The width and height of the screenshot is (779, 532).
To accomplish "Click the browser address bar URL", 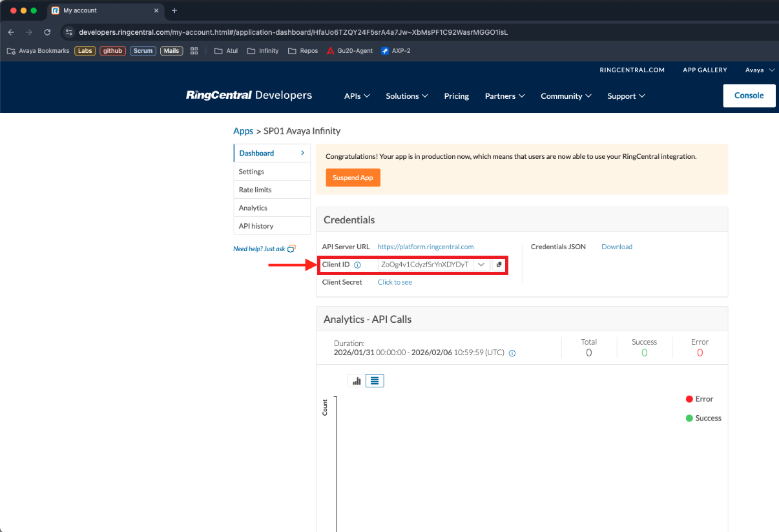I will click(x=293, y=32).
